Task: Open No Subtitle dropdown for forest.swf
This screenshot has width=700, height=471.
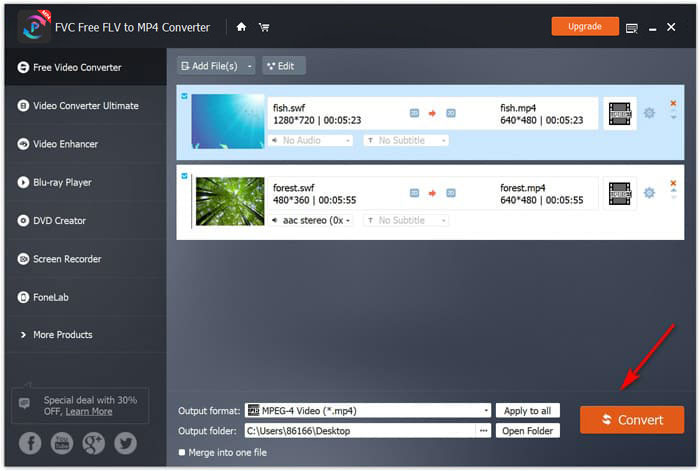Action: pos(406,220)
